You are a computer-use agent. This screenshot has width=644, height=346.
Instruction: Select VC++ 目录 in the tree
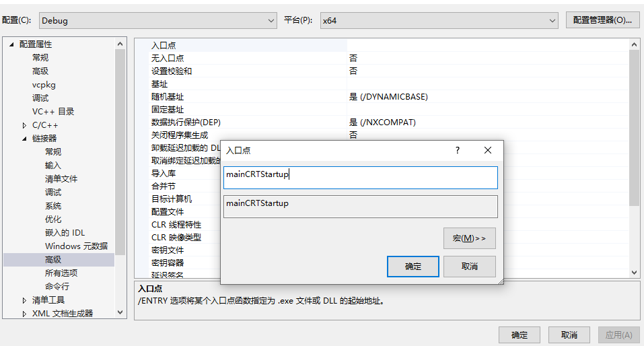[x=53, y=111]
